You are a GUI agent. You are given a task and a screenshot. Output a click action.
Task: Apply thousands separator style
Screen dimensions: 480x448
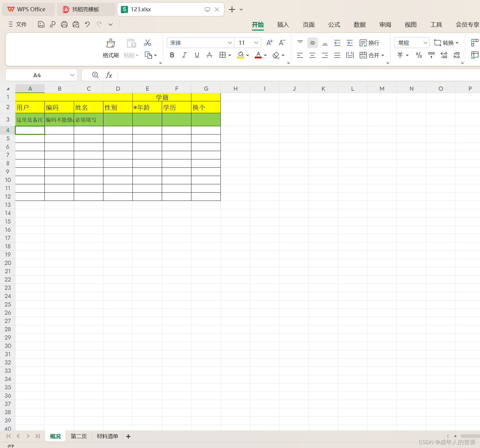(x=431, y=55)
